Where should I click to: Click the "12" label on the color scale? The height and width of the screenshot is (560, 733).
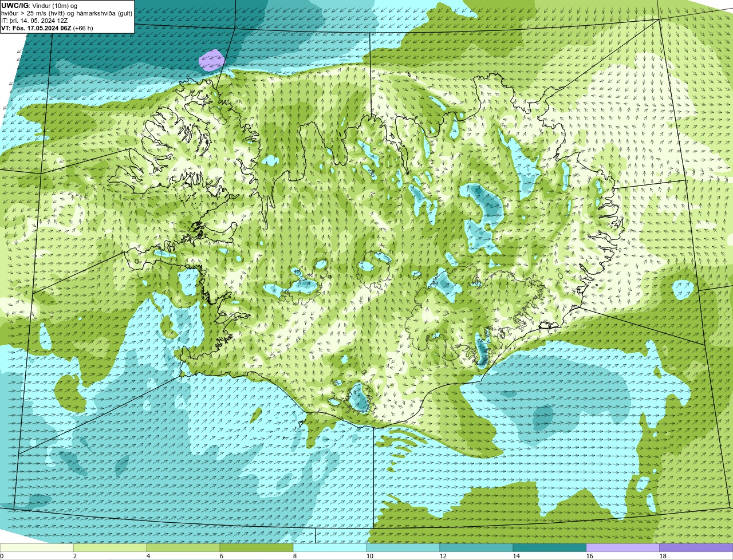tap(443, 556)
